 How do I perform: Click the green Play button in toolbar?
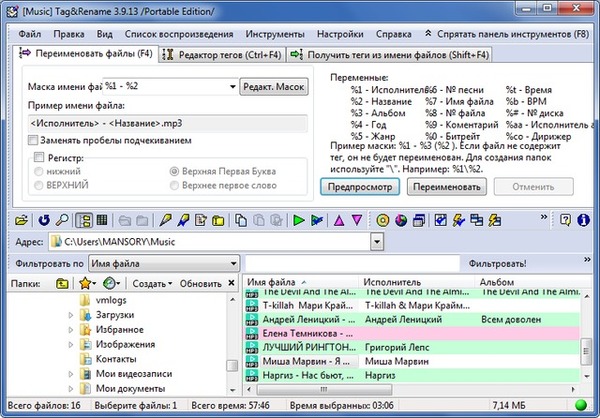(298, 220)
